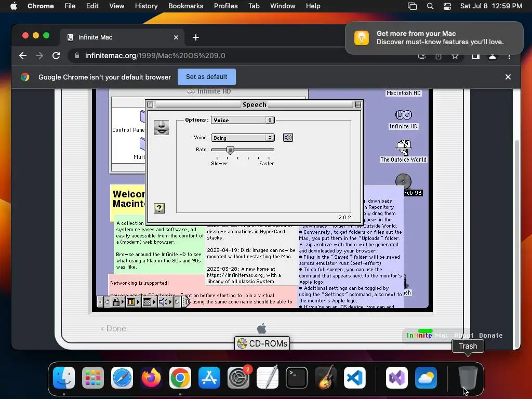
Task: Click the Speech window close box
Action: [150, 104]
